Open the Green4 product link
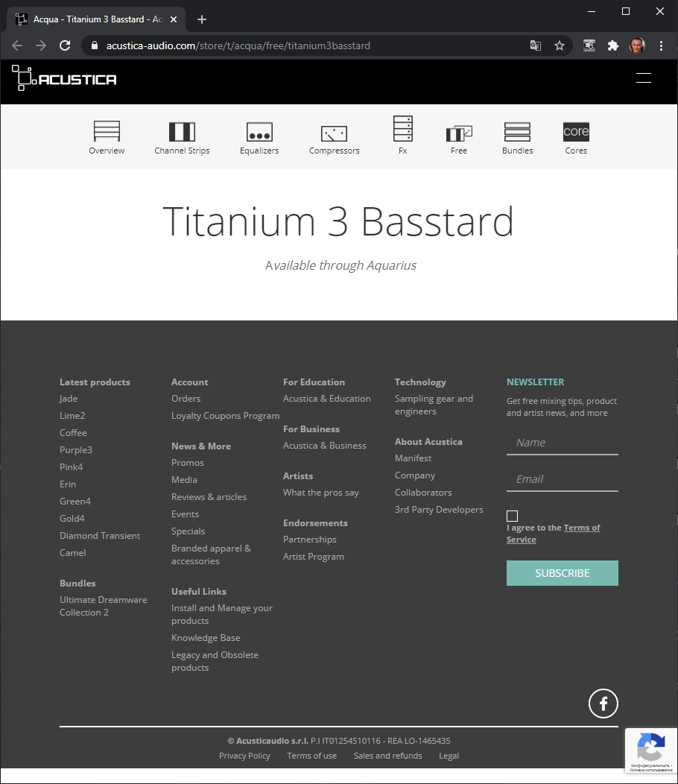The image size is (678, 784). [x=75, y=501]
